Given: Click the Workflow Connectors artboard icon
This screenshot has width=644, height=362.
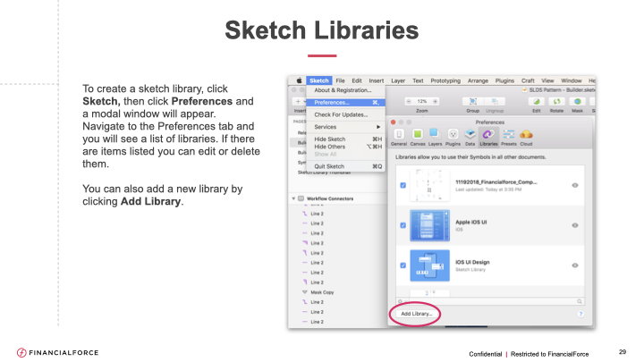Looking at the screenshot, I should 301,198.
